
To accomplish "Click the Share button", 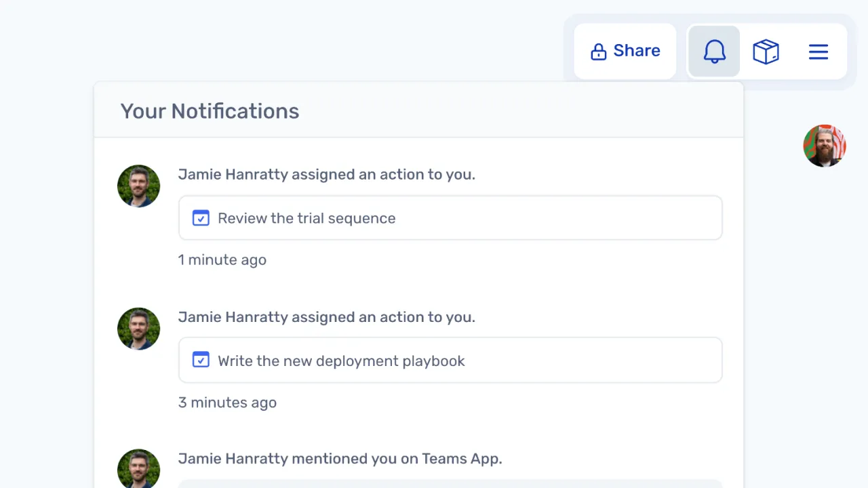I will (x=625, y=50).
